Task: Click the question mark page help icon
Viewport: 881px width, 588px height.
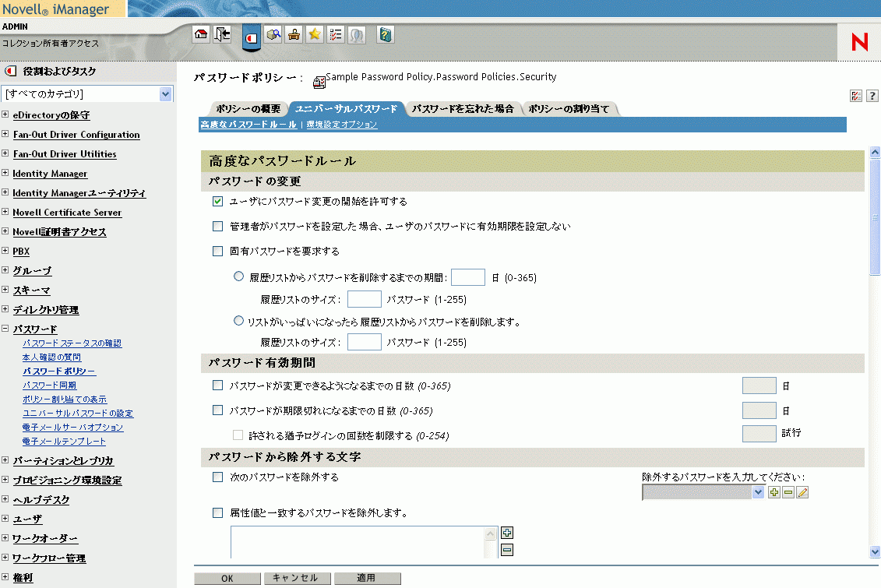Action: pos(872,96)
